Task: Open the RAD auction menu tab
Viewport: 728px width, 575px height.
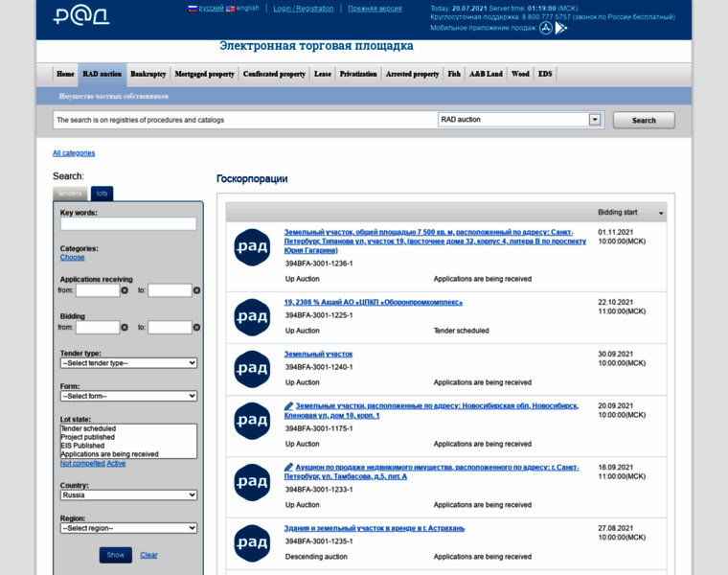Action: click(x=102, y=74)
